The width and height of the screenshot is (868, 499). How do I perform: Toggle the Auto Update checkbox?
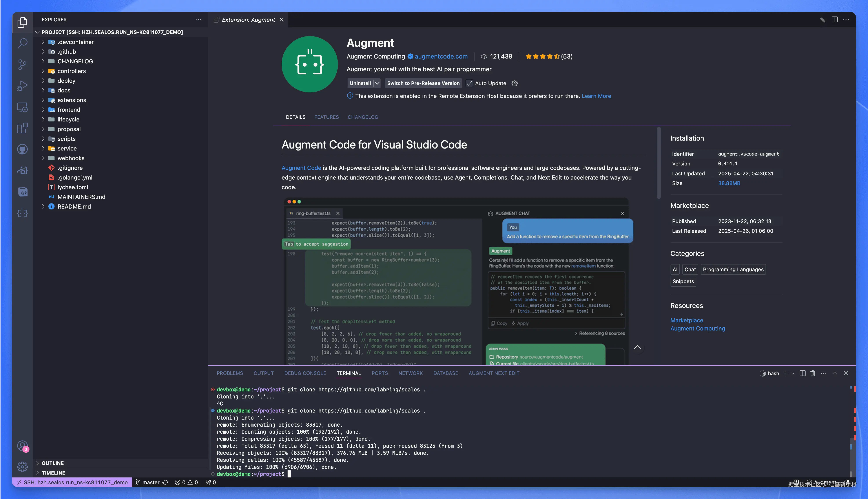469,83
